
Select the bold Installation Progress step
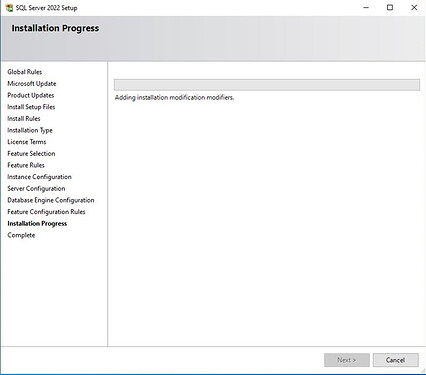[37, 223]
